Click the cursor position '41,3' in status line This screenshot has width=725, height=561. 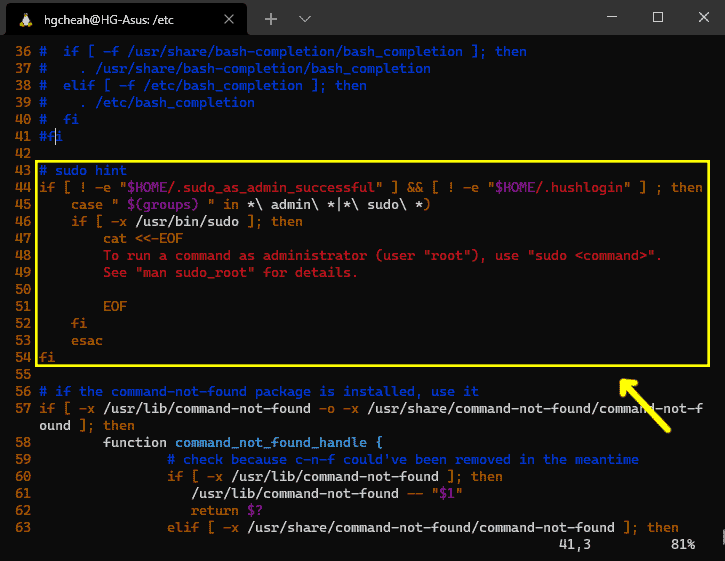[x=575, y=544]
